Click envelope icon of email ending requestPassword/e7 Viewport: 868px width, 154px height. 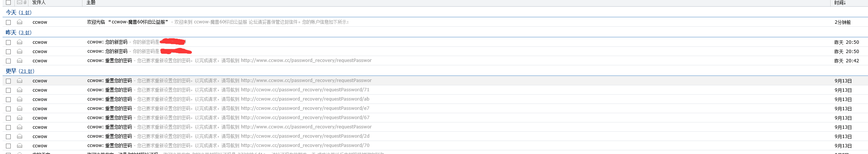click(20, 109)
